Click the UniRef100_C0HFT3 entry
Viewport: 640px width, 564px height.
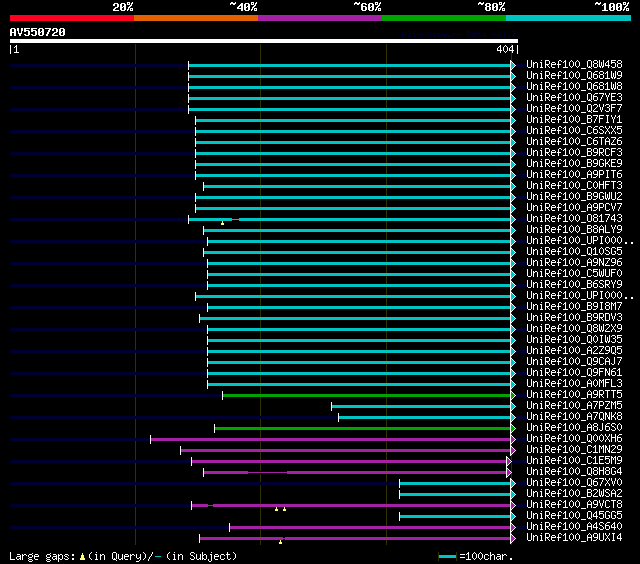tap(574, 186)
